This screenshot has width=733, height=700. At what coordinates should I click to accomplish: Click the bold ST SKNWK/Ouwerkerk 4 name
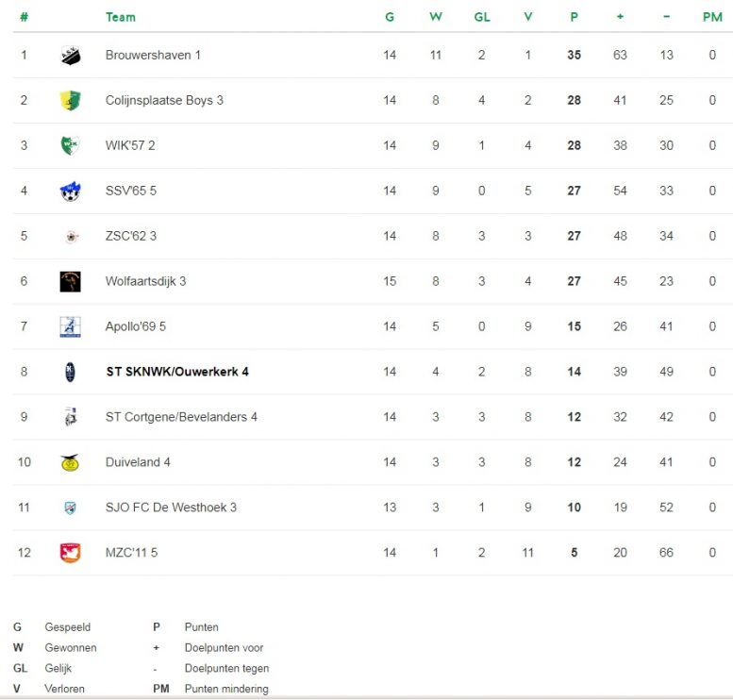click(x=177, y=372)
